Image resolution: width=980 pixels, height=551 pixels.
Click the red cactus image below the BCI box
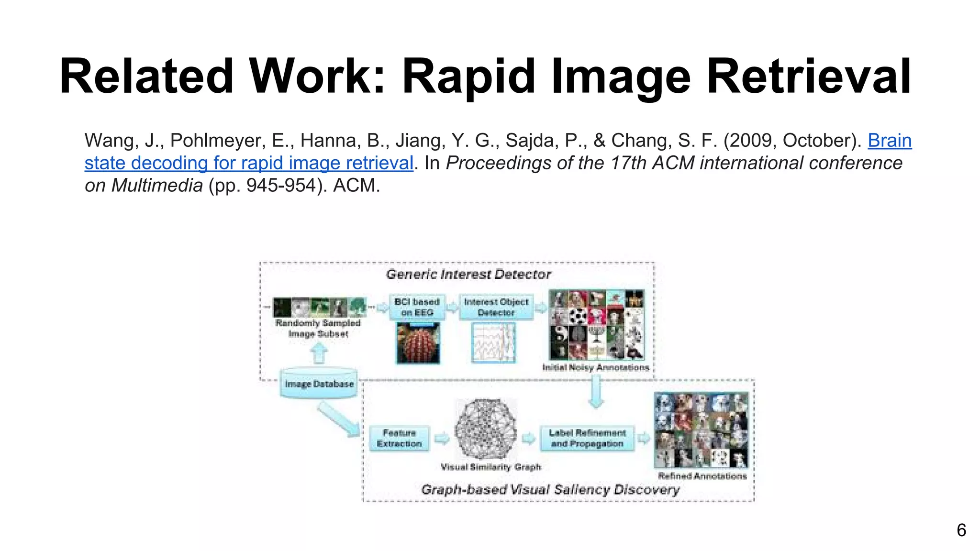418,343
